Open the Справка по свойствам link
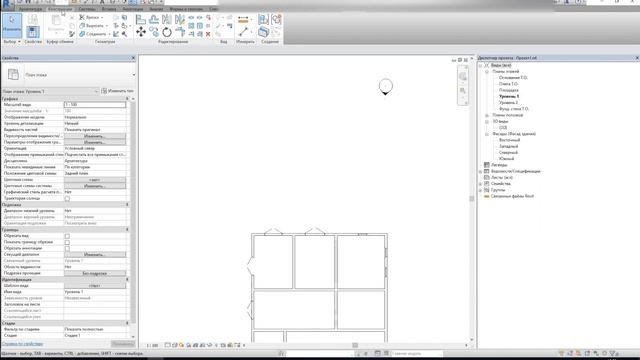Image resolution: width=640 pixels, height=360 pixels. 22,344
